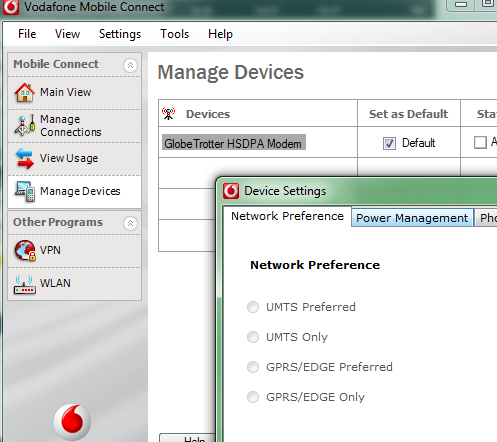Open the Settings menu
This screenshot has width=497, height=442.
coord(120,34)
